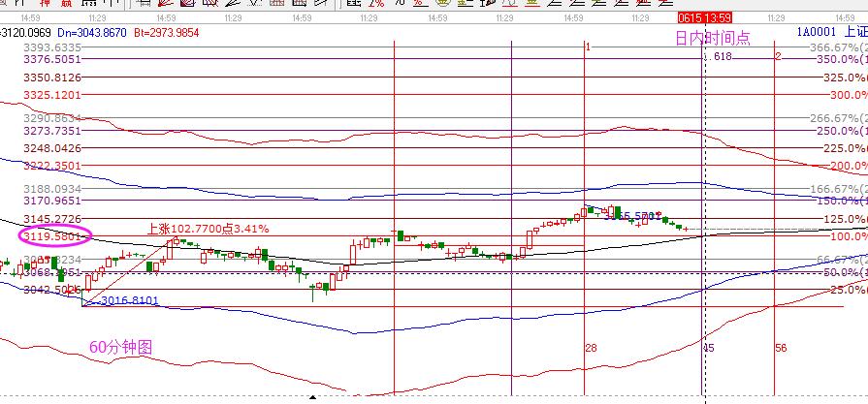Click time cycle marker 56
Screen dimensions: 868x404
(781, 347)
